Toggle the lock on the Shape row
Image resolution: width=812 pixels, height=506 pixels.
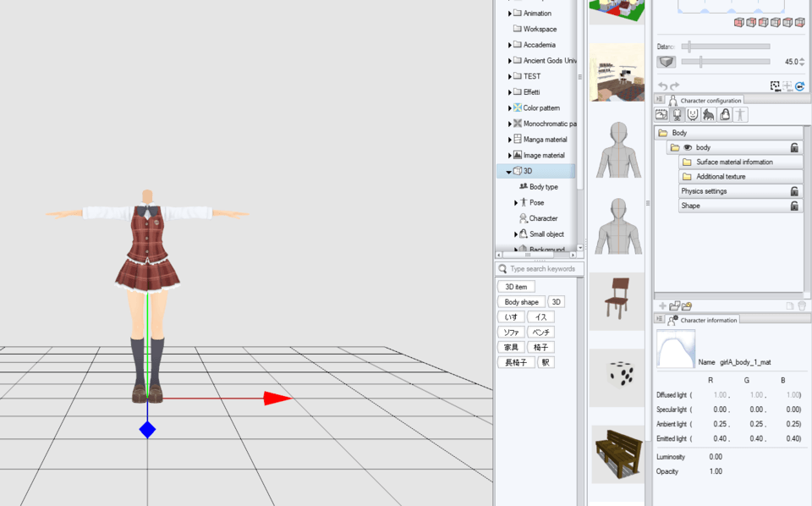click(x=794, y=206)
